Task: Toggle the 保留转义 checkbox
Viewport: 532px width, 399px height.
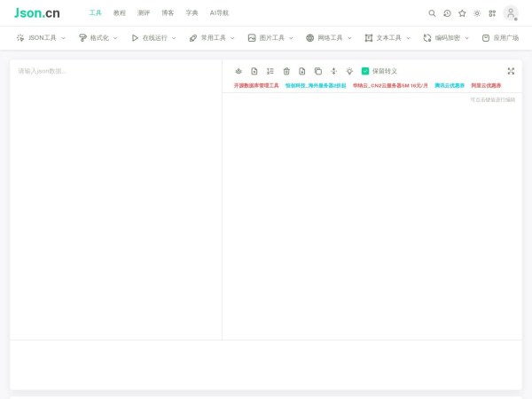Action: pyautogui.click(x=365, y=71)
